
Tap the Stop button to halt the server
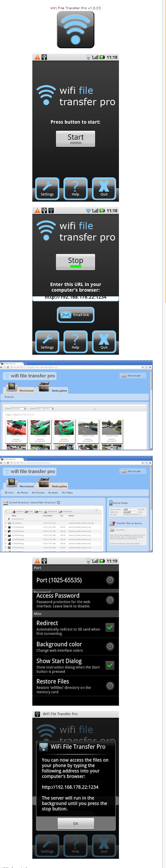(75, 262)
